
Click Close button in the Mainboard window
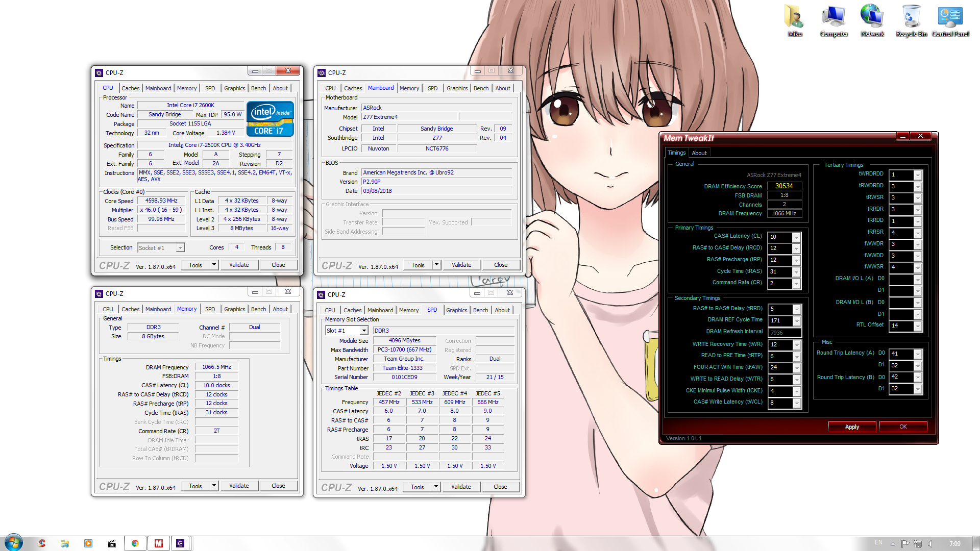tap(501, 265)
